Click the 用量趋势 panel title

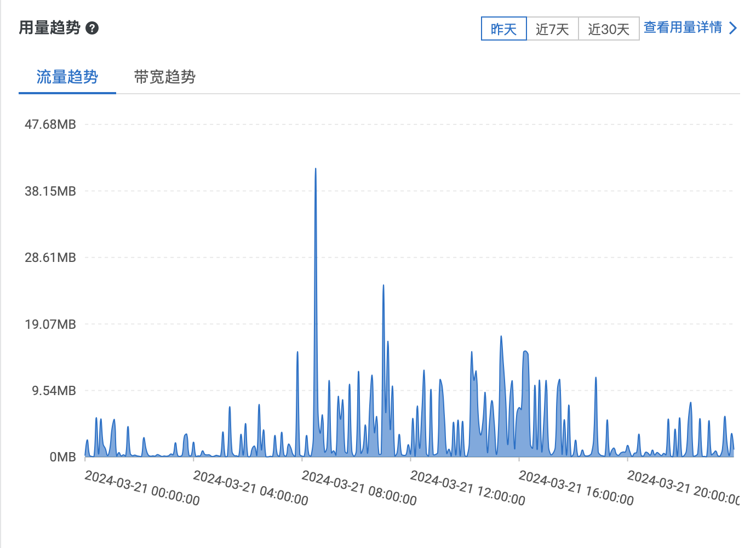pyautogui.click(x=49, y=27)
